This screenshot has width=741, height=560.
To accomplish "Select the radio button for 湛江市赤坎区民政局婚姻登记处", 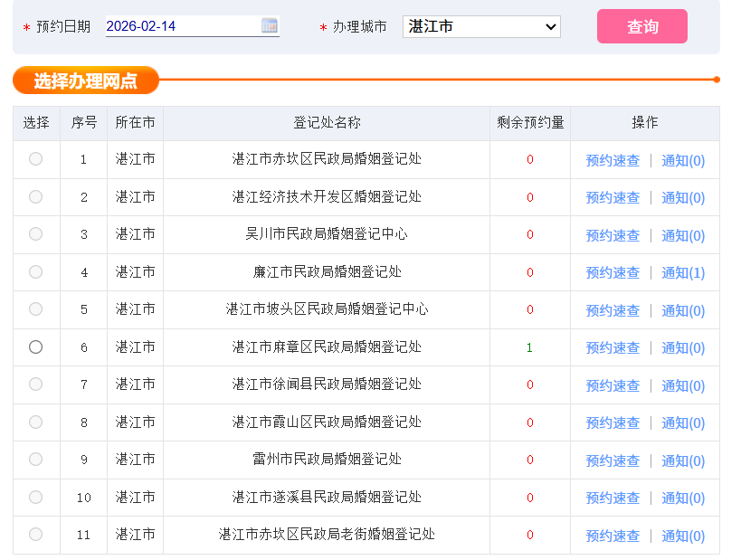I will [35, 159].
